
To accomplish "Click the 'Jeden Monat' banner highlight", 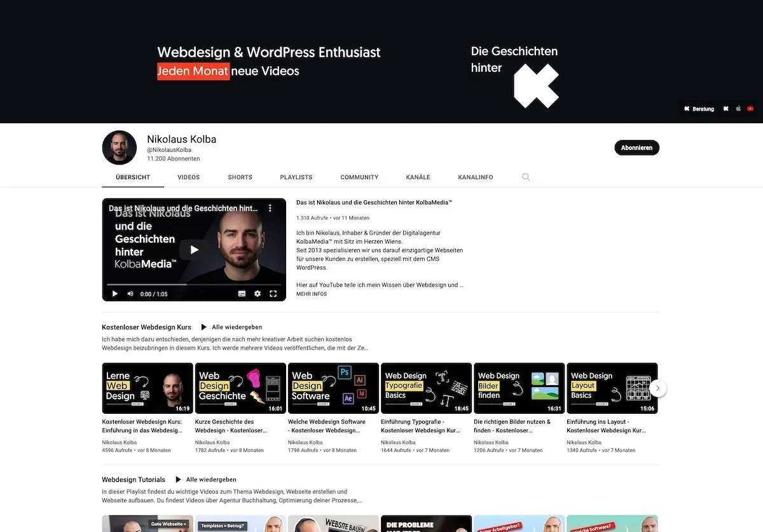I will (x=193, y=71).
